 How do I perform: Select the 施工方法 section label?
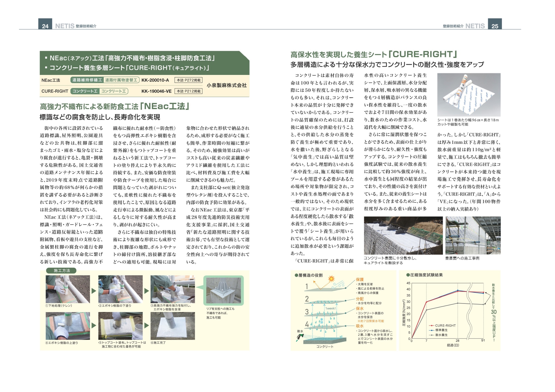tap(62, 271)
